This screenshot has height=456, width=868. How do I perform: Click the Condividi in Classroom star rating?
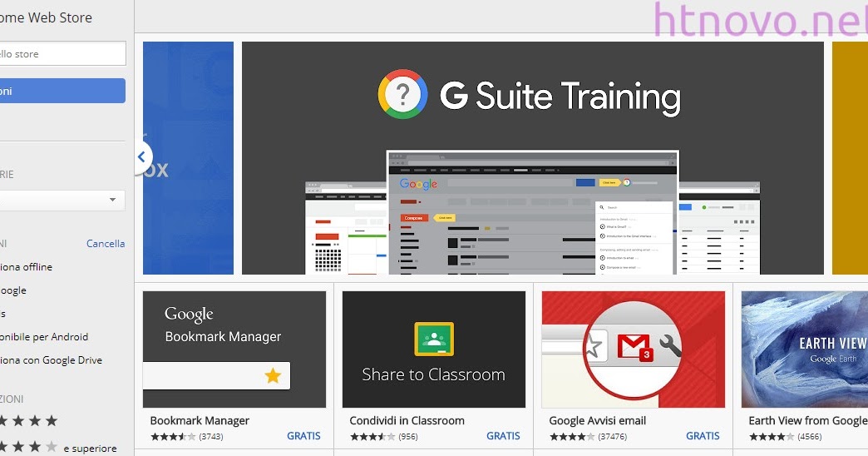coord(372,437)
